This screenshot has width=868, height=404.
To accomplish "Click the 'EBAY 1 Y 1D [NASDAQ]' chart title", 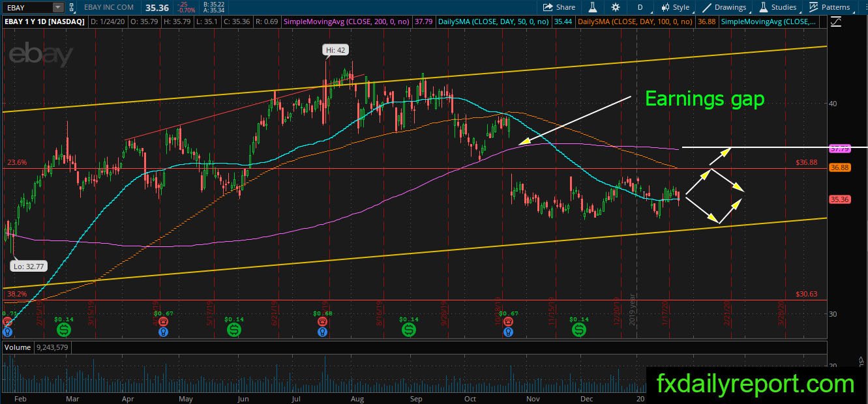I will click(44, 22).
